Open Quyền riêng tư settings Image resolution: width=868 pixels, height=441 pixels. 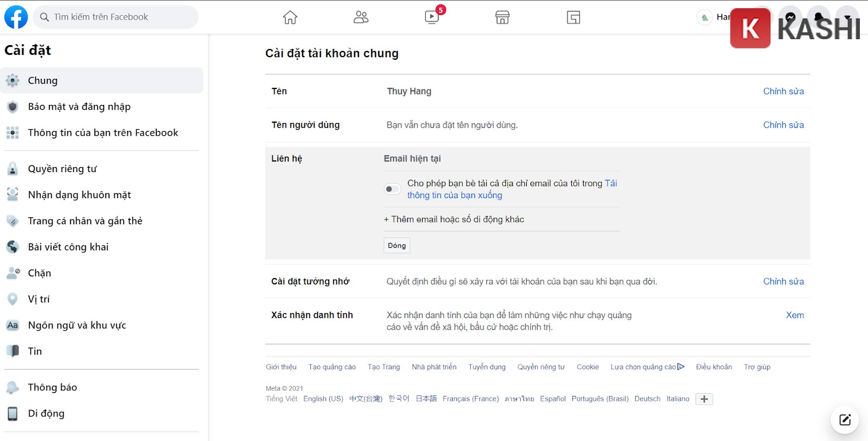tap(102, 169)
